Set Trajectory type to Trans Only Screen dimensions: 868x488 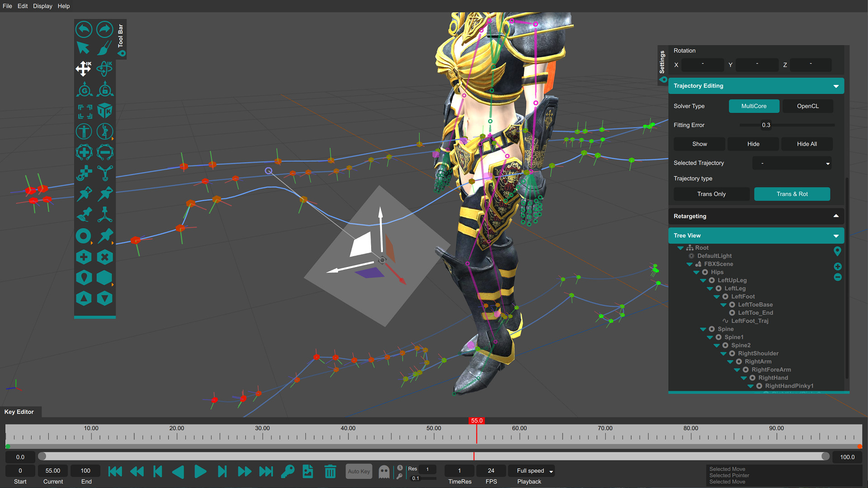pyautogui.click(x=711, y=194)
